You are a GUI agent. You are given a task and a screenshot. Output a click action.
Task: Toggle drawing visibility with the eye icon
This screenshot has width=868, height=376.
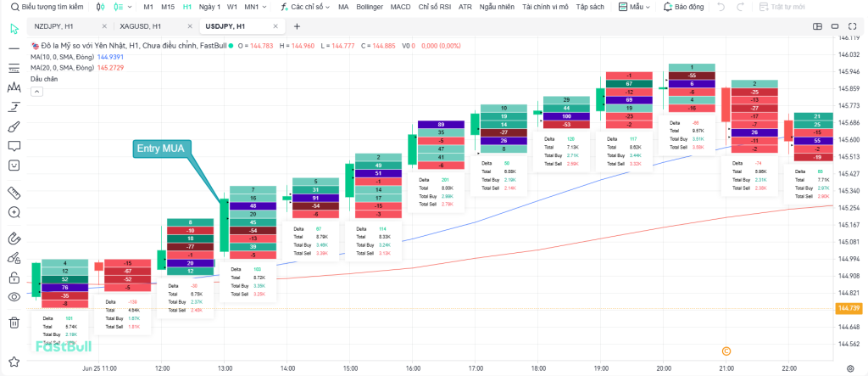coord(14,296)
